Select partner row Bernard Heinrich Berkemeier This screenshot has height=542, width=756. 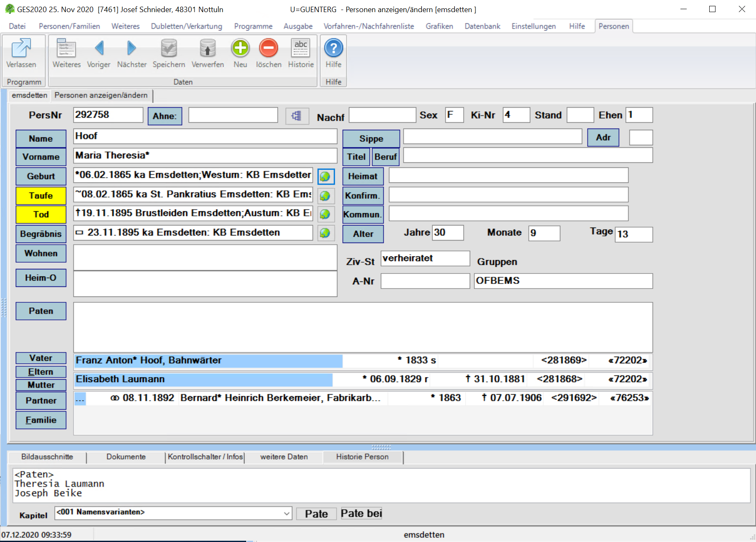click(363, 398)
